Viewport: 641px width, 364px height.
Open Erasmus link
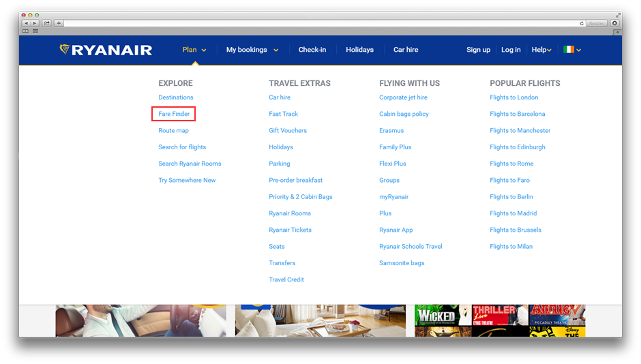click(391, 130)
